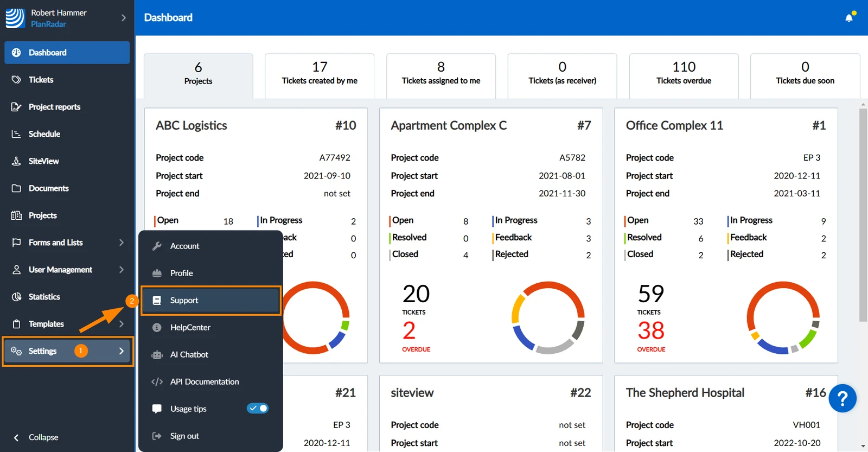Open SiteView via its sidebar icon
The image size is (868, 452).
point(16,161)
